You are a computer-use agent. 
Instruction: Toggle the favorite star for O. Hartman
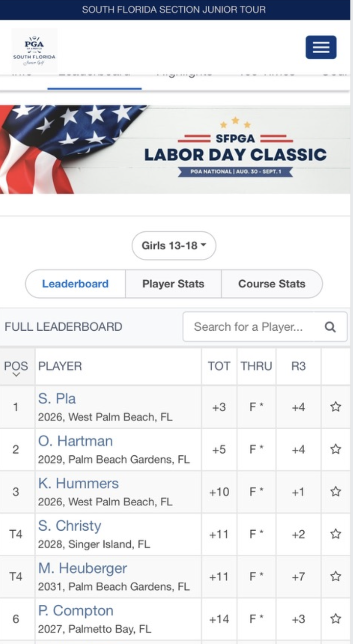(335, 449)
